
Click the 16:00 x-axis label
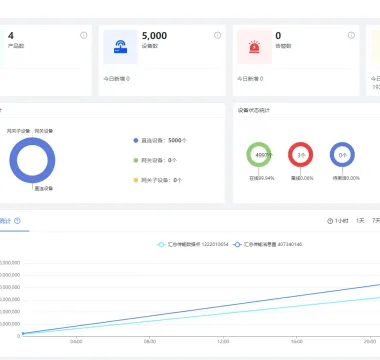pyautogui.click(x=297, y=342)
